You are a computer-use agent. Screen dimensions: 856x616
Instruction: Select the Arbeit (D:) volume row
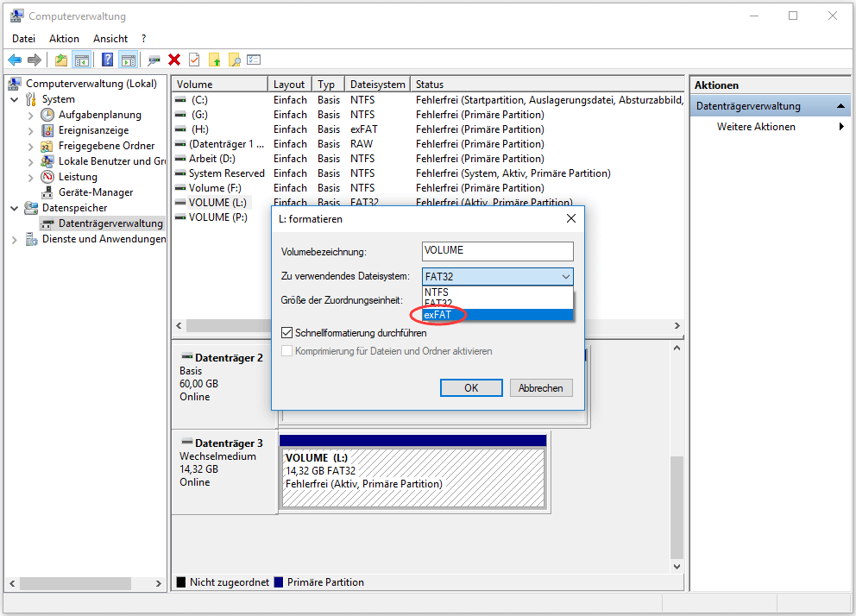tap(429, 159)
